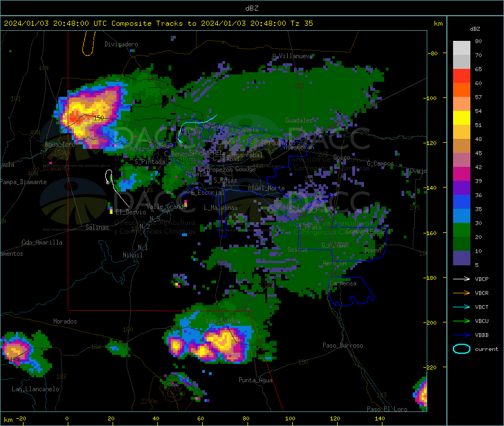Select the blue 35 dBZ color swatch
This screenshot has width=504, height=426.
[x=461, y=202]
